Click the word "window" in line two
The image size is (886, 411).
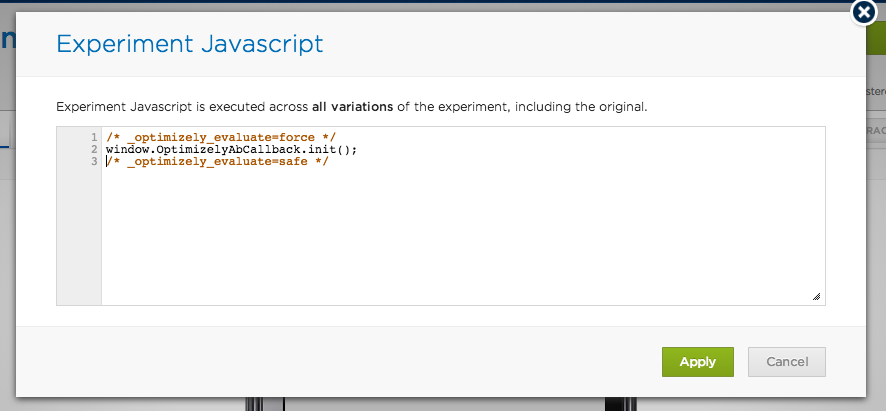(x=125, y=149)
